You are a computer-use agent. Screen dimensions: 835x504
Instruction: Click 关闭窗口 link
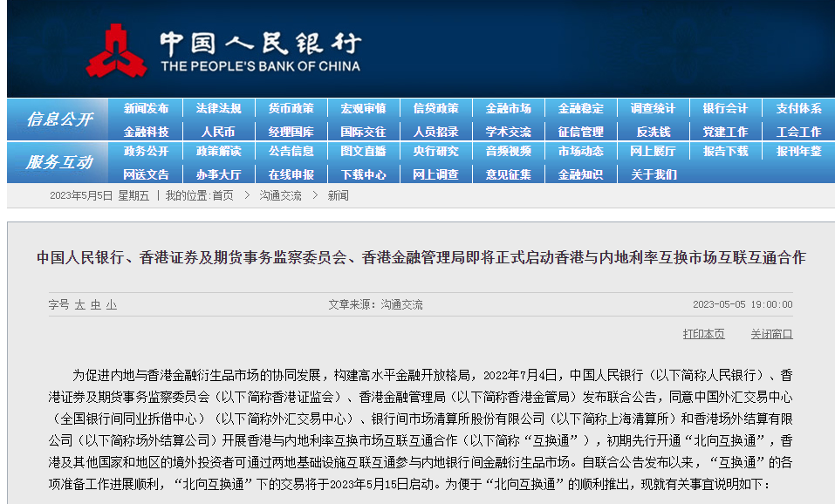771,334
